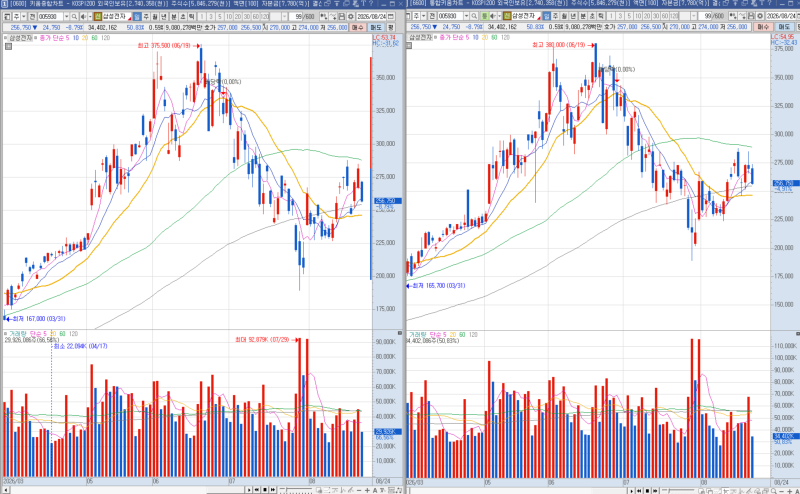Click leftmost layout icon in left chart toolbar
The image size is (800, 494).
click(x=7, y=16)
